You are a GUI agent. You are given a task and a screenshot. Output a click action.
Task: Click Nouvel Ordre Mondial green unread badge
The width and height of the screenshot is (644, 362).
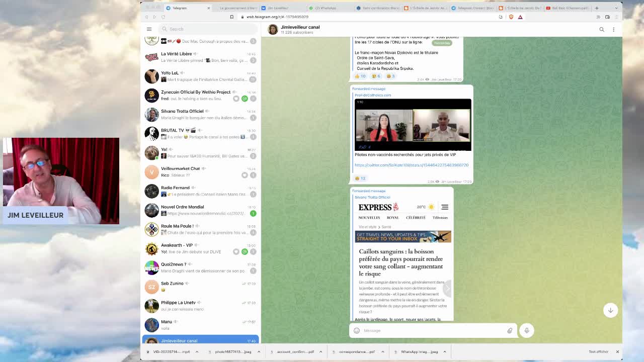point(253,213)
